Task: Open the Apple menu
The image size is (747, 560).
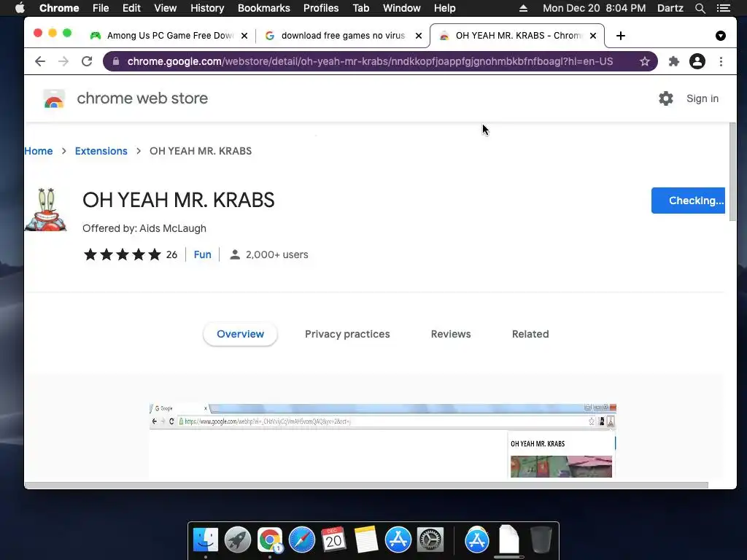Action: tap(20, 8)
